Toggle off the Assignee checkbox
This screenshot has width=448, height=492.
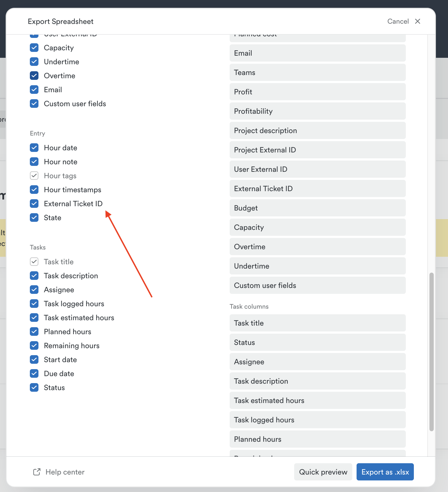click(34, 290)
